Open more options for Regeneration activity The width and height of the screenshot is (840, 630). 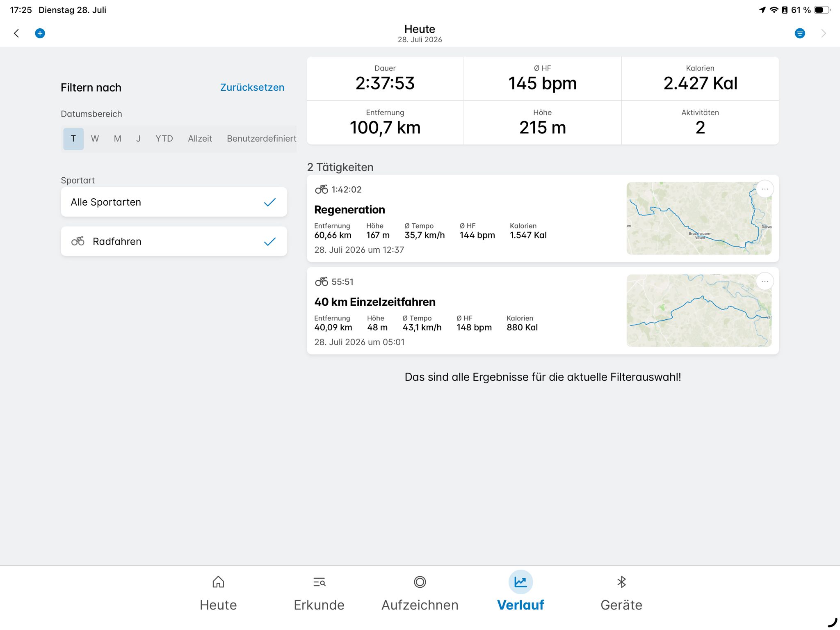(765, 189)
